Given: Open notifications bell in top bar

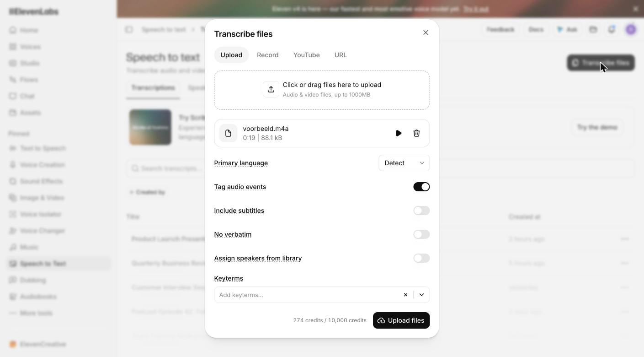Looking at the screenshot, I should click(612, 29).
